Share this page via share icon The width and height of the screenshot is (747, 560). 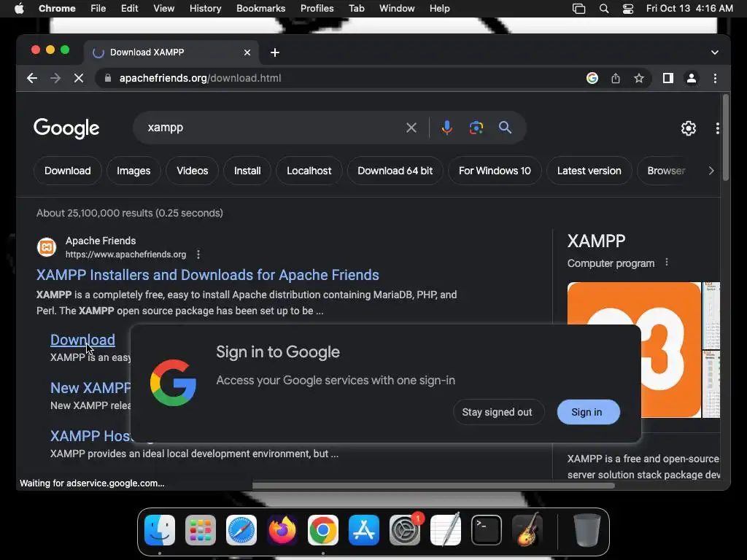(x=616, y=78)
